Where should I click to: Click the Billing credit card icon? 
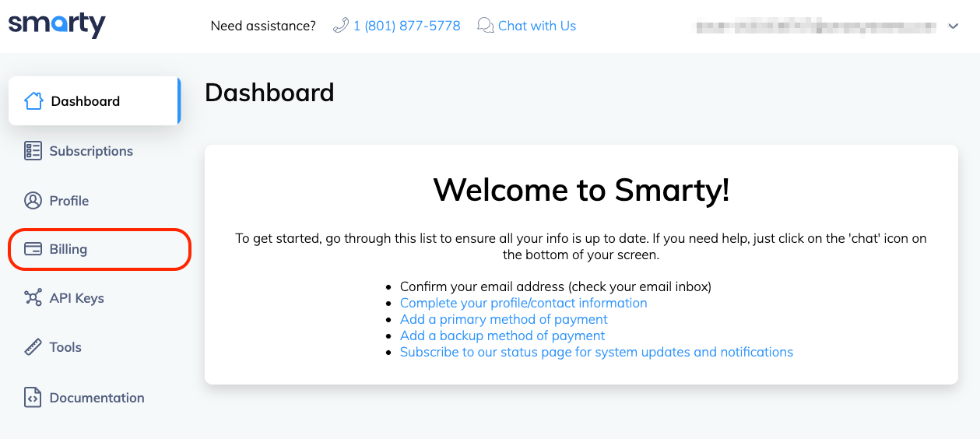tap(33, 249)
